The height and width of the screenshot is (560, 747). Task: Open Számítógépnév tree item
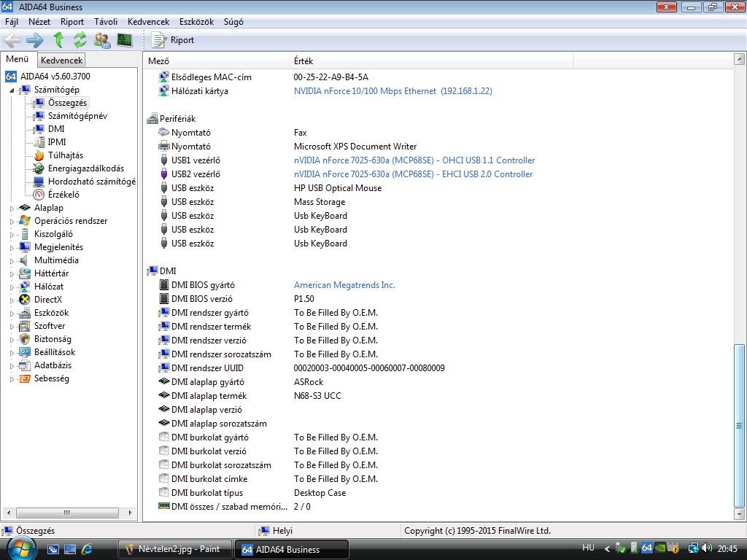pos(77,116)
